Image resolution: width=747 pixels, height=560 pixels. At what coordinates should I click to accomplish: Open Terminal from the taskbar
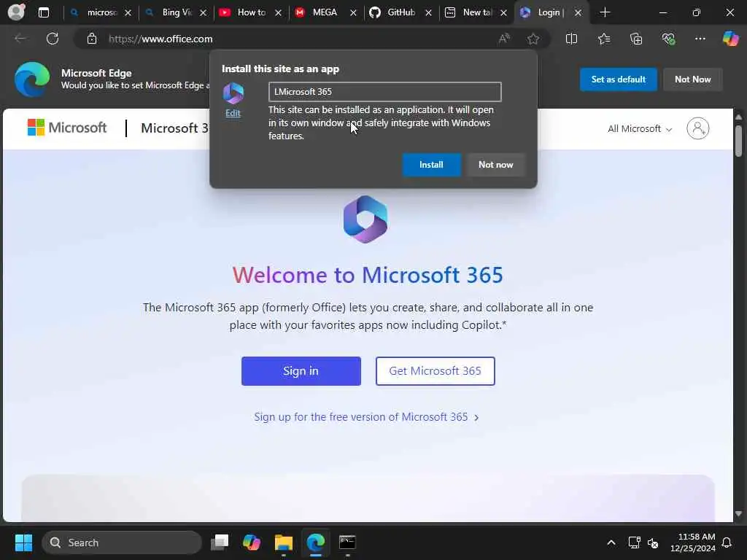coord(347,542)
